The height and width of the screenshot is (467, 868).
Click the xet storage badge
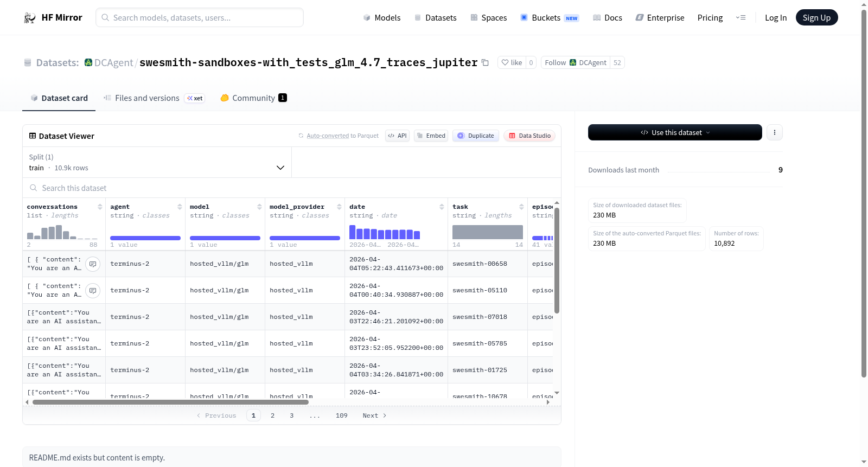195,98
